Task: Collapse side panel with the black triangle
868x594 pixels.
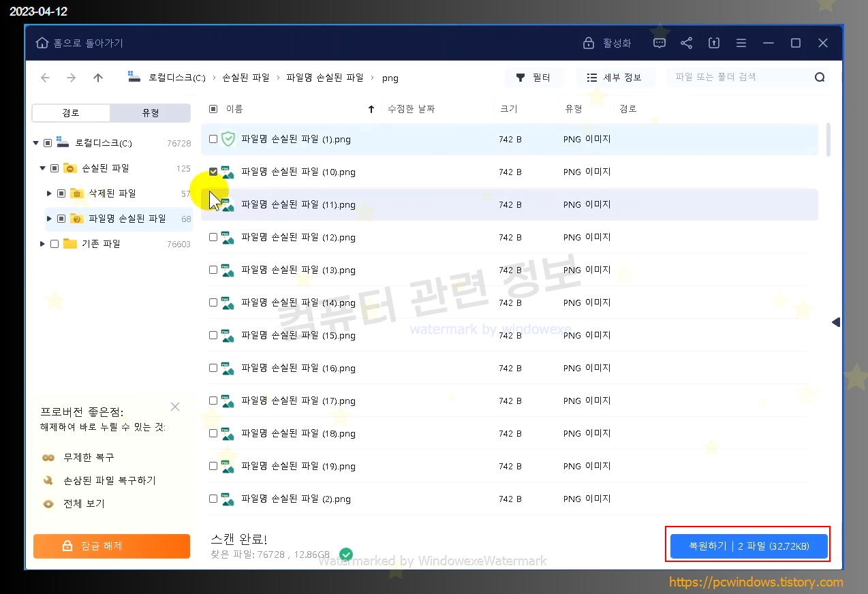Action: [x=836, y=322]
